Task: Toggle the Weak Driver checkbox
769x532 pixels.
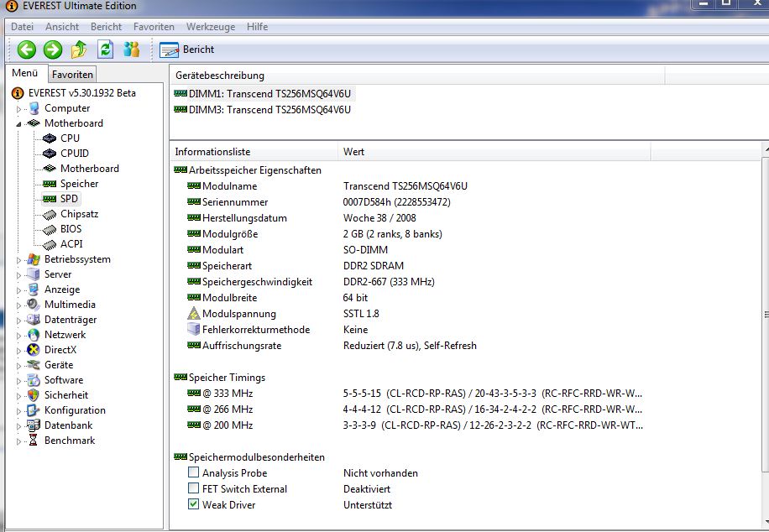Action: coord(194,504)
